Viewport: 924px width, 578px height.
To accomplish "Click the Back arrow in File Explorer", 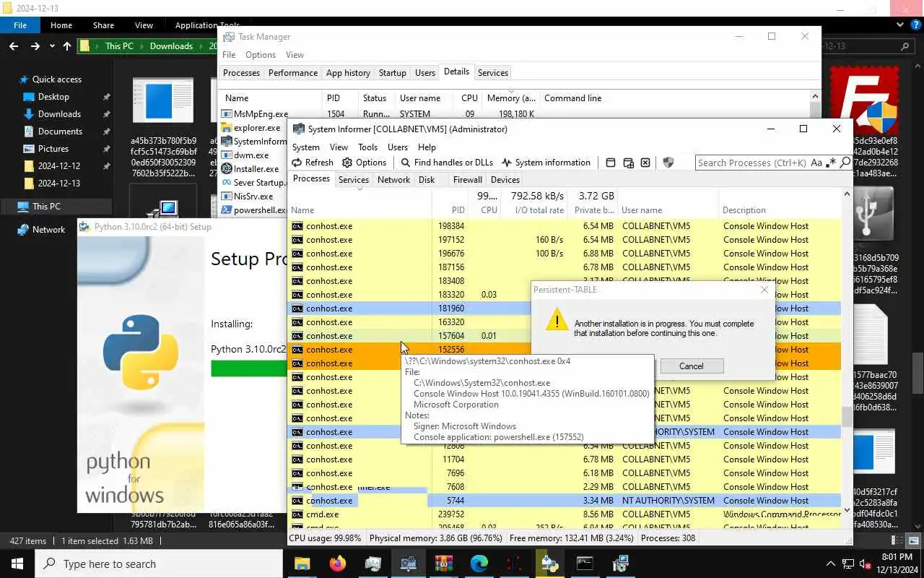I will pos(14,46).
